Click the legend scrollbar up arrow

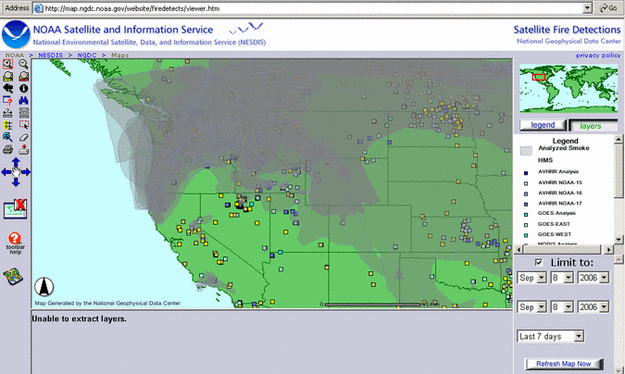tap(618, 139)
